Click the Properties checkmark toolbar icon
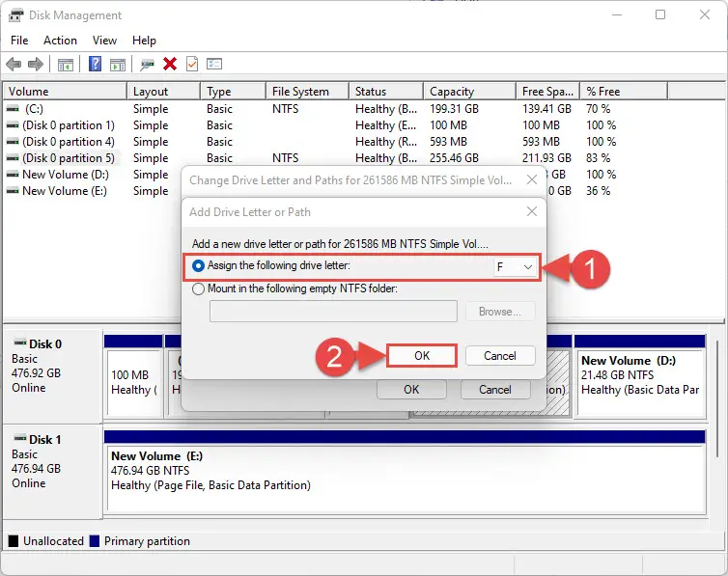This screenshot has height=576, width=728. pos(192,64)
